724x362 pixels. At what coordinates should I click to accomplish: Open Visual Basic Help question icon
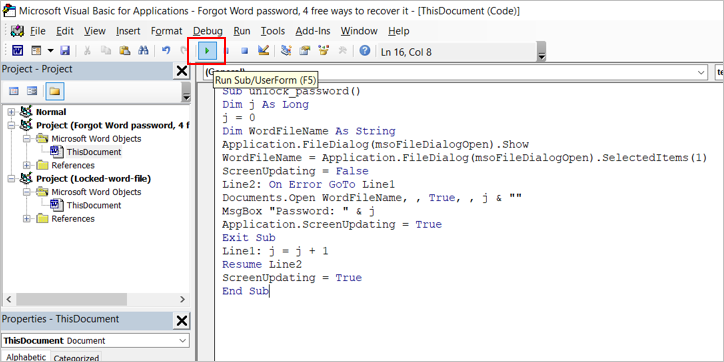(x=365, y=51)
